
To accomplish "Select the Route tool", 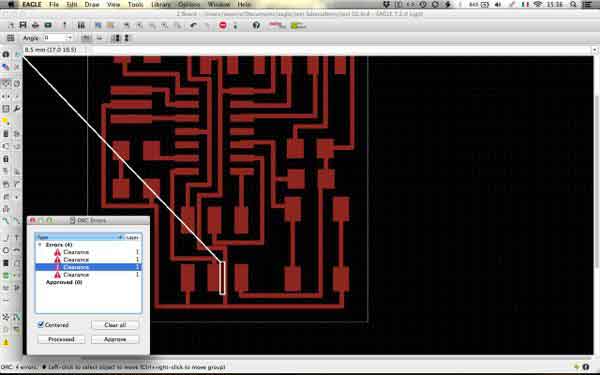I will (6, 220).
